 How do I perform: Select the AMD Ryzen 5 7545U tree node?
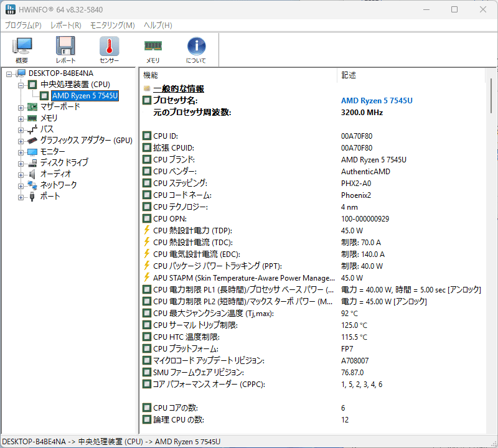[x=85, y=96]
